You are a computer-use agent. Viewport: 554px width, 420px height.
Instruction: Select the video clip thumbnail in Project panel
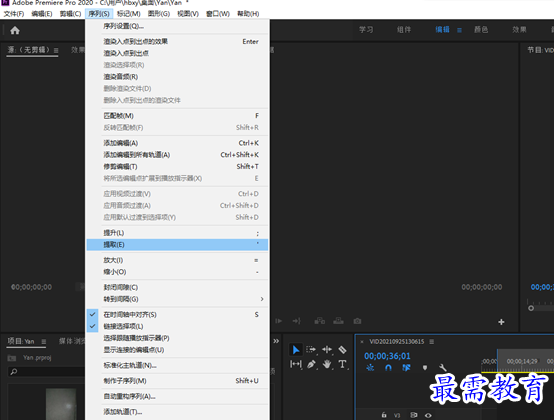click(61, 404)
